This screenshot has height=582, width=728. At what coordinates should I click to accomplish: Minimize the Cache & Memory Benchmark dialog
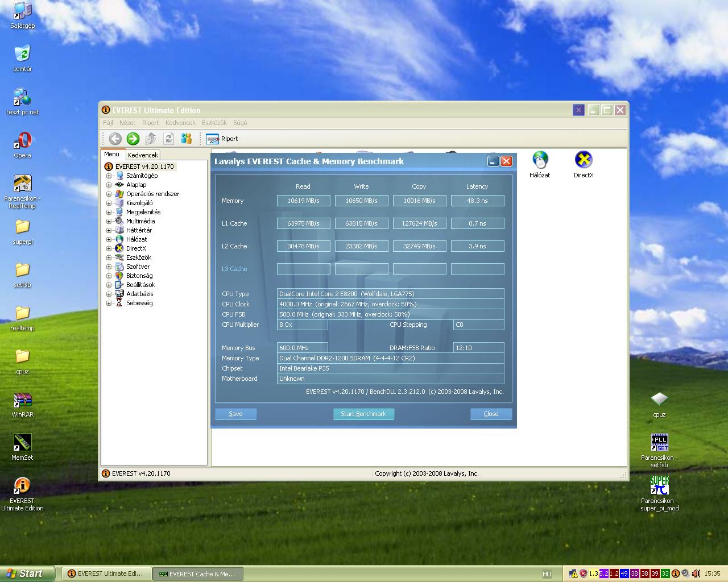coord(493,161)
